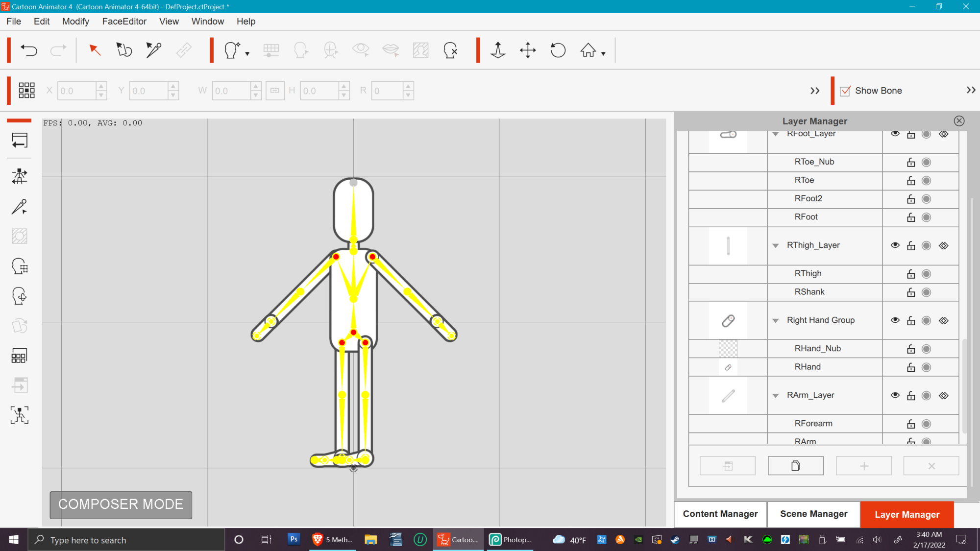Open the character bone figure tool in sidebar
This screenshot has height=551, width=980.
point(20,176)
